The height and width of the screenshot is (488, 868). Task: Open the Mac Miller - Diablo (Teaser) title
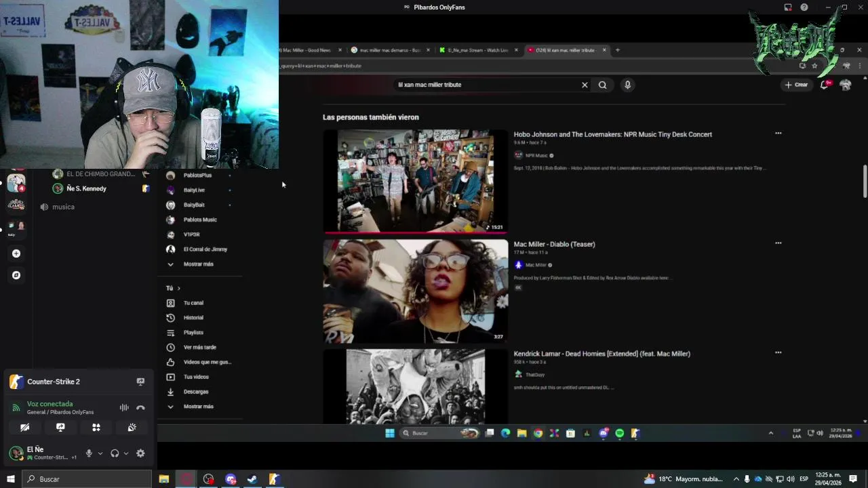[554, 244]
